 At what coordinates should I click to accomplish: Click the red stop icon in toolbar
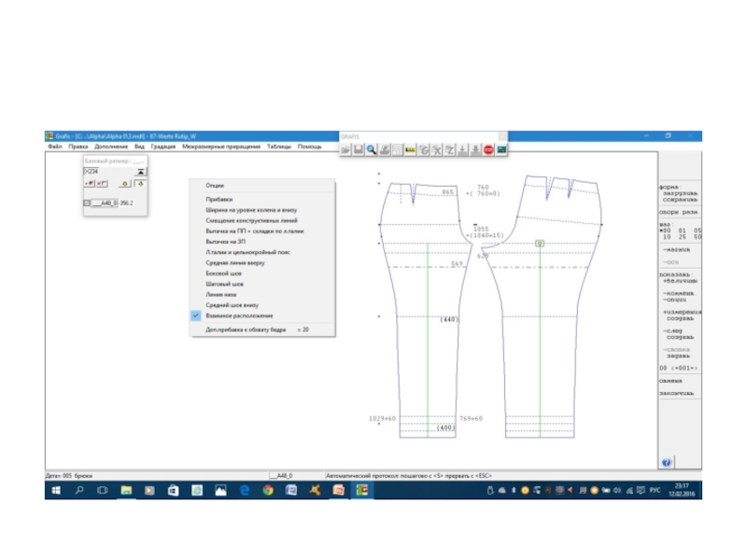click(488, 148)
